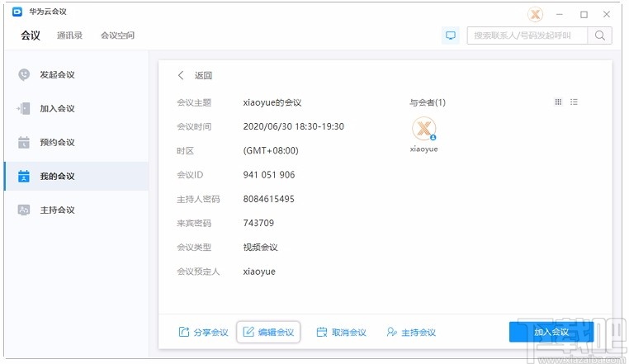This screenshot has height=364, width=629.
Task: Click the back chevron arrow
Action: click(x=181, y=75)
